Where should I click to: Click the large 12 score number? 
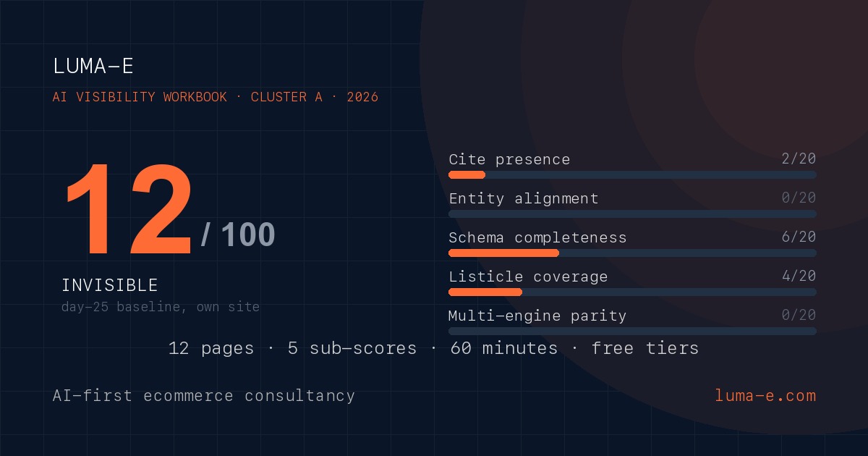coord(128,211)
